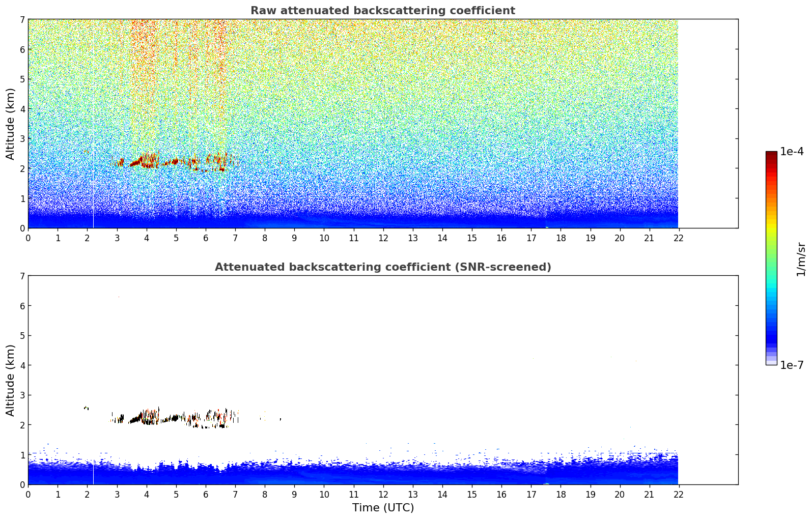This screenshot has width=812, height=519.
Task: Click the "Attenuated backscattering coefficient (SNR-screened)" title
Action: pyautogui.click(x=383, y=267)
